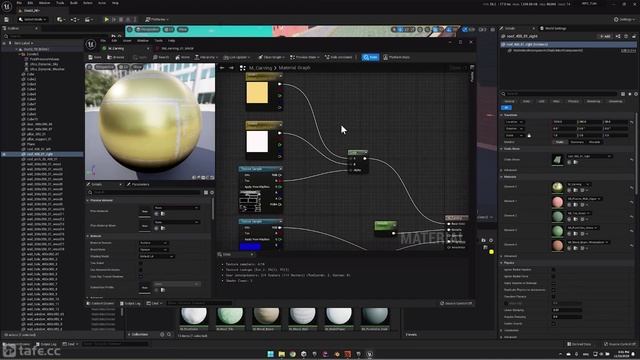Click the green Play button in main toolbar

[107, 19]
